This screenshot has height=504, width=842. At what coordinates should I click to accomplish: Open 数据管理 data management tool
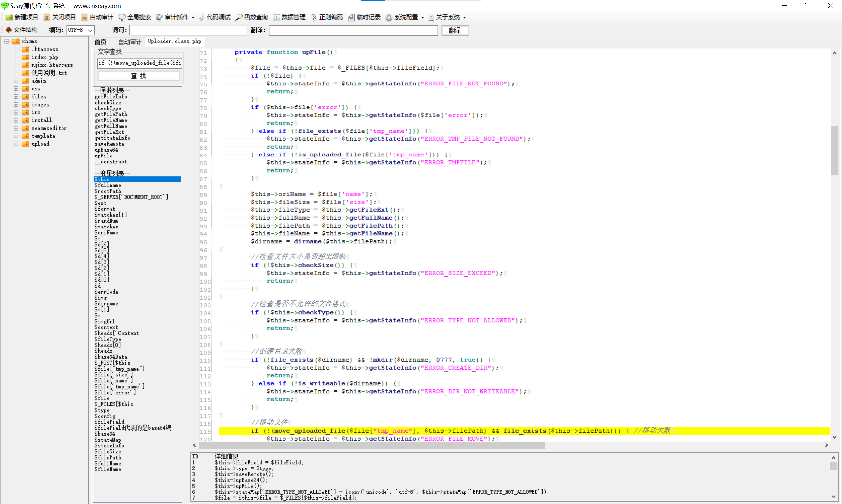[277, 17]
